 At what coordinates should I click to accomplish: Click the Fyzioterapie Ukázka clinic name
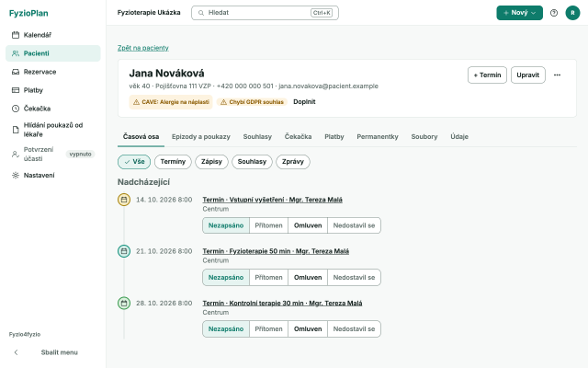pos(149,13)
